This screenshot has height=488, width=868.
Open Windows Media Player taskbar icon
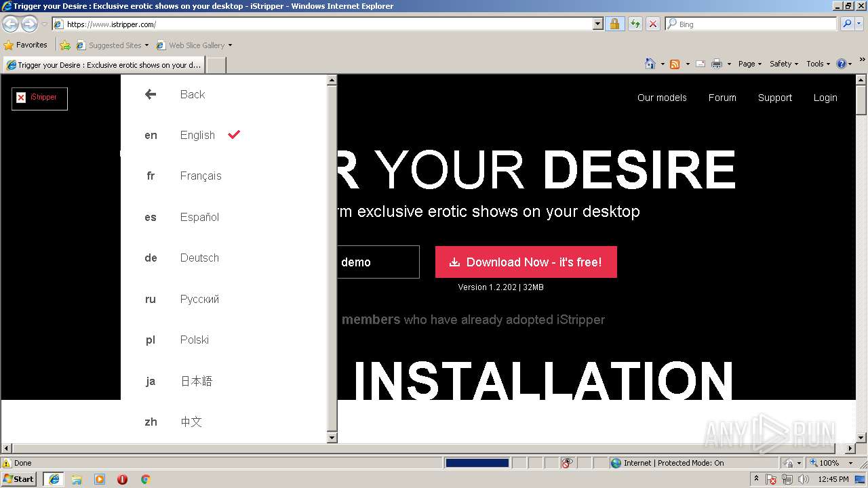100,479
